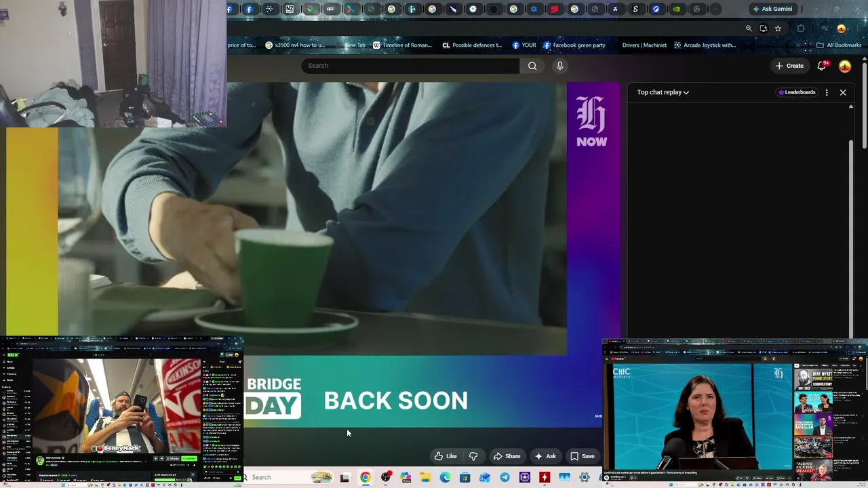Open the purple square app on taskbar
Viewport: 868px width, 488px height.
[525, 478]
